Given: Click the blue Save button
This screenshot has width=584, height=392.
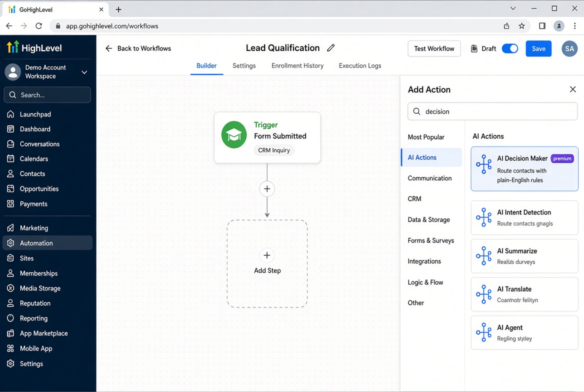Looking at the screenshot, I should [x=538, y=49].
